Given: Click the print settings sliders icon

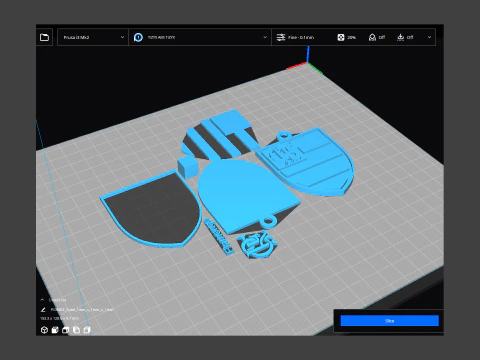Looking at the screenshot, I should 281,37.
